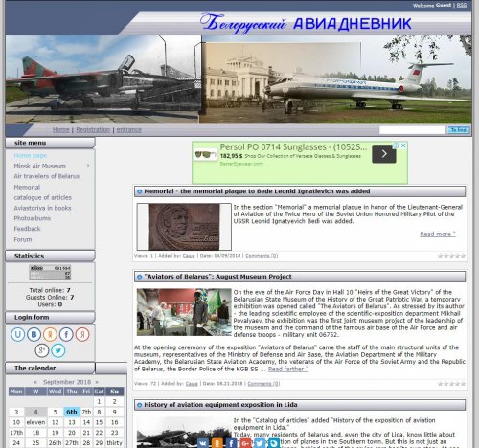This screenshot has width=479, height=448.
Task: Open the AdChoices info icon on the ad
Action: point(397,146)
